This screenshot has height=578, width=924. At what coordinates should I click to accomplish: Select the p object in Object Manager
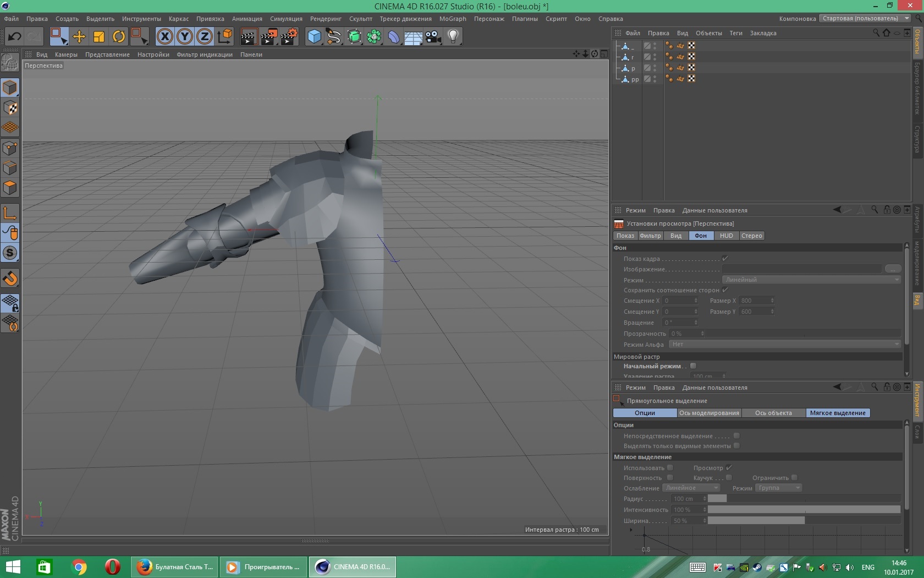pyautogui.click(x=633, y=68)
